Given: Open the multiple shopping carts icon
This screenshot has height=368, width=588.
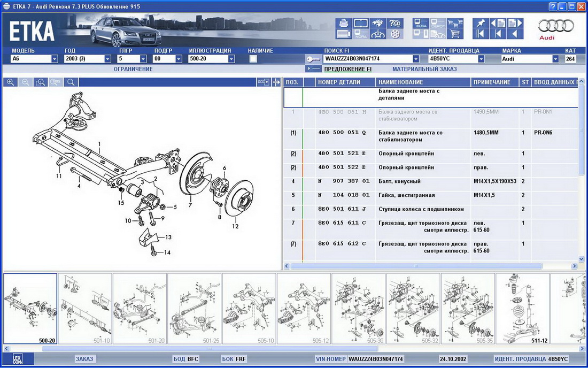Looking at the screenshot, I should tap(455, 23).
